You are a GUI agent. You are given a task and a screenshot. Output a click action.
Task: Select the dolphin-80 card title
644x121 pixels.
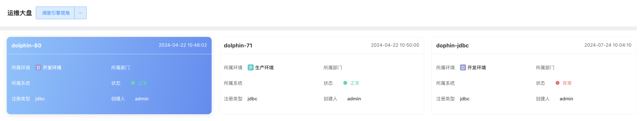point(26,45)
